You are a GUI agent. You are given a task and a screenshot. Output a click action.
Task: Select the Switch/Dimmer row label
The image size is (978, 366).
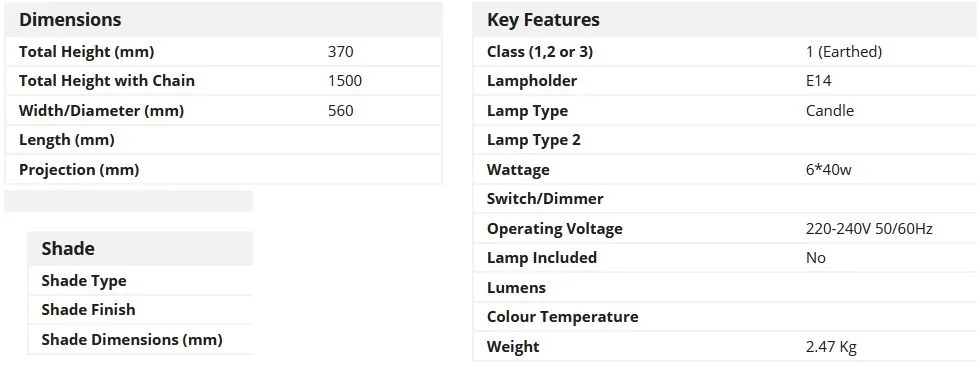click(x=545, y=199)
